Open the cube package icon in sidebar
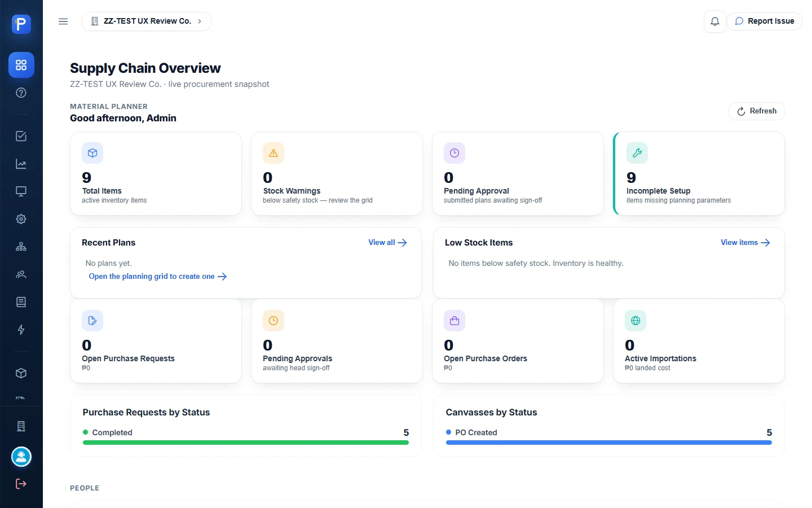812x508 pixels. click(x=21, y=373)
